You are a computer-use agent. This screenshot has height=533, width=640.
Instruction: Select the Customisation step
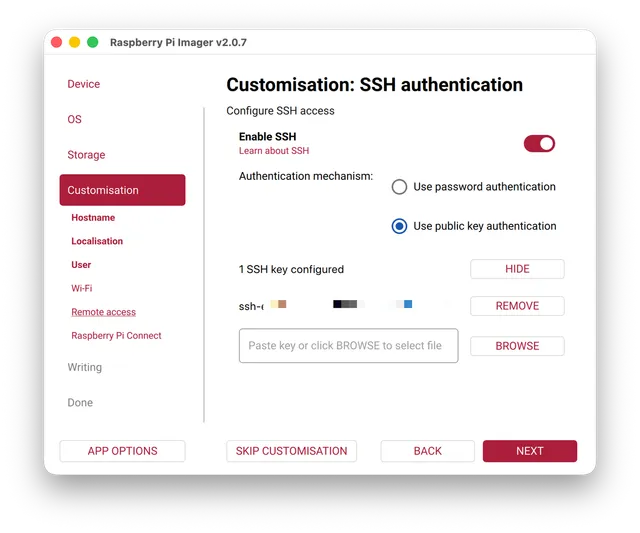[122, 190]
